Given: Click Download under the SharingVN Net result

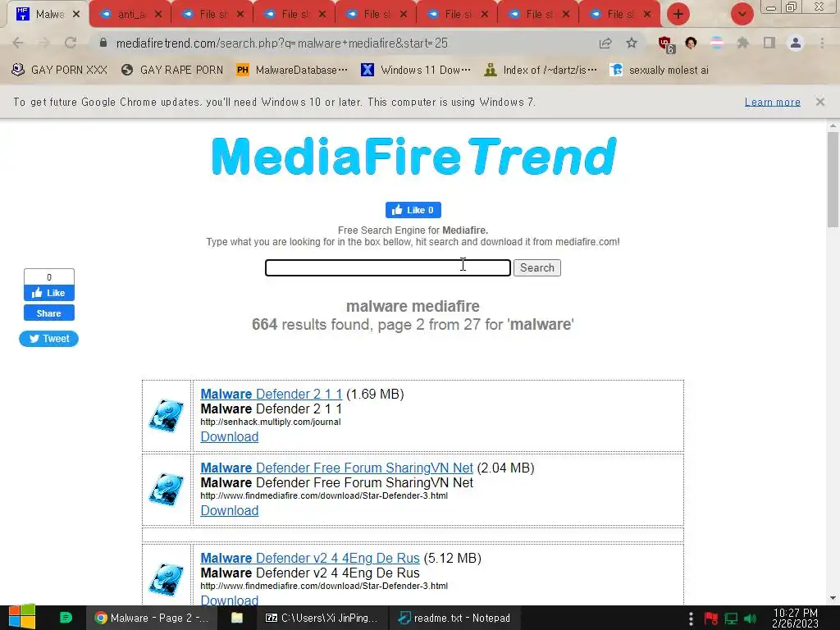Looking at the screenshot, I should pos(230,510).
